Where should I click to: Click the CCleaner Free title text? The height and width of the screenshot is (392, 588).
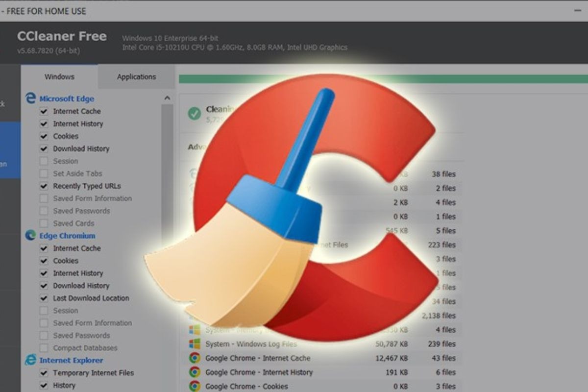point(62,36)
